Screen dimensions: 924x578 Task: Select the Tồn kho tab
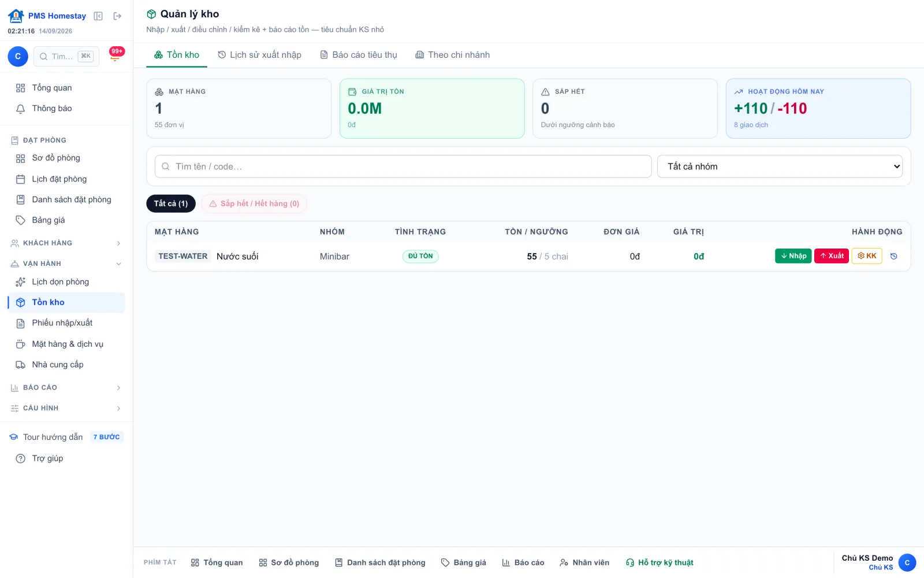177,55
